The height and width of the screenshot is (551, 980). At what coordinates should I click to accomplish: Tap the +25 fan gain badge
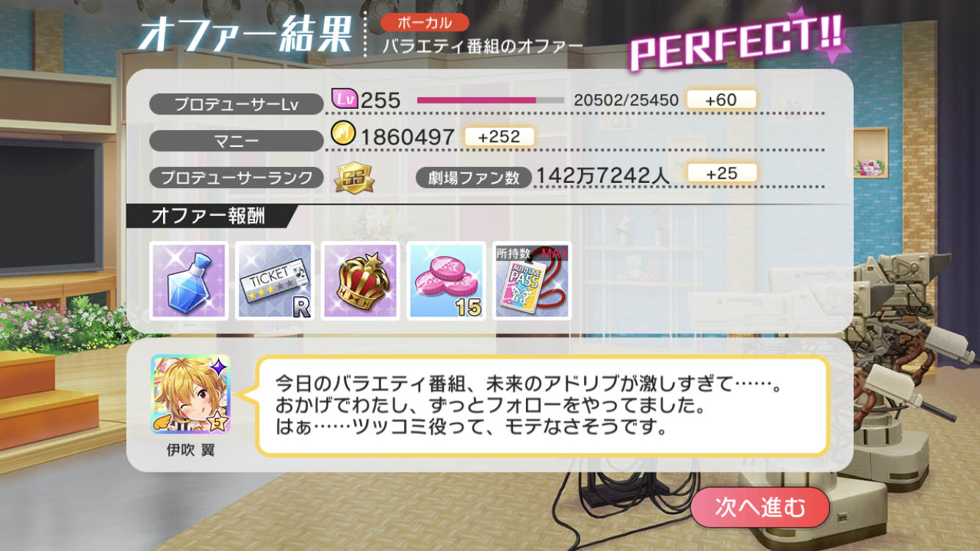[x=721, y=173]
